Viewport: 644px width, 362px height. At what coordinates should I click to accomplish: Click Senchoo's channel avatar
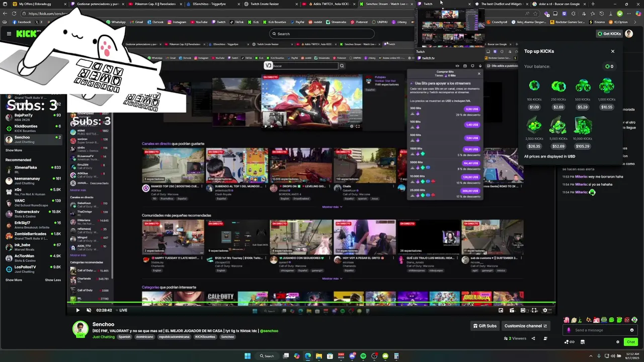click(80, 329)
